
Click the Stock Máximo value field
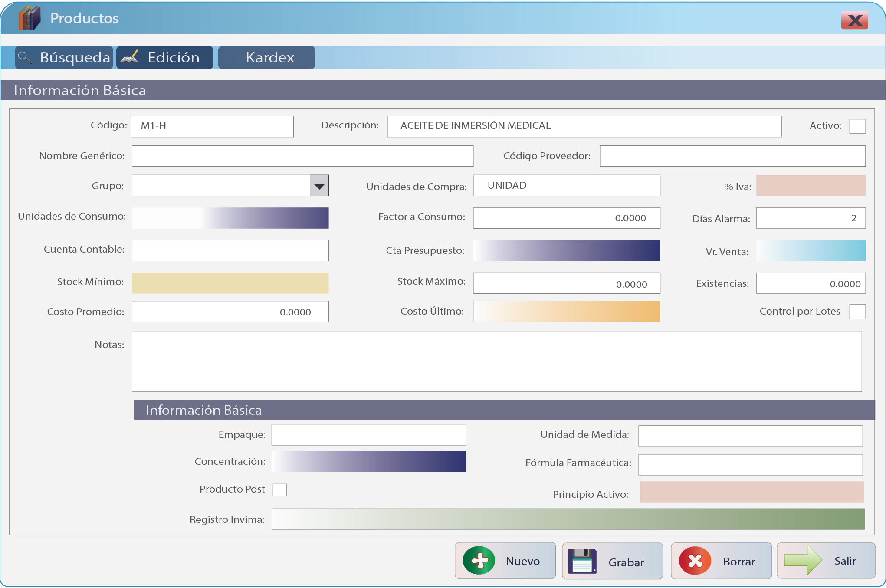[x=567, y=283]
